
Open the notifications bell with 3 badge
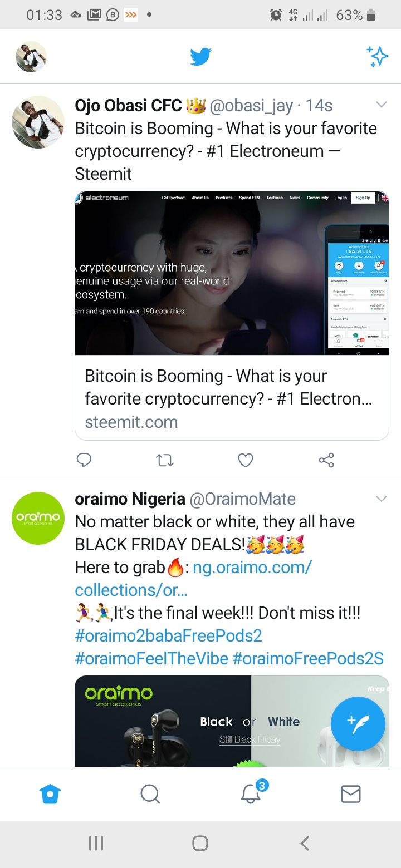coord(252,793)
